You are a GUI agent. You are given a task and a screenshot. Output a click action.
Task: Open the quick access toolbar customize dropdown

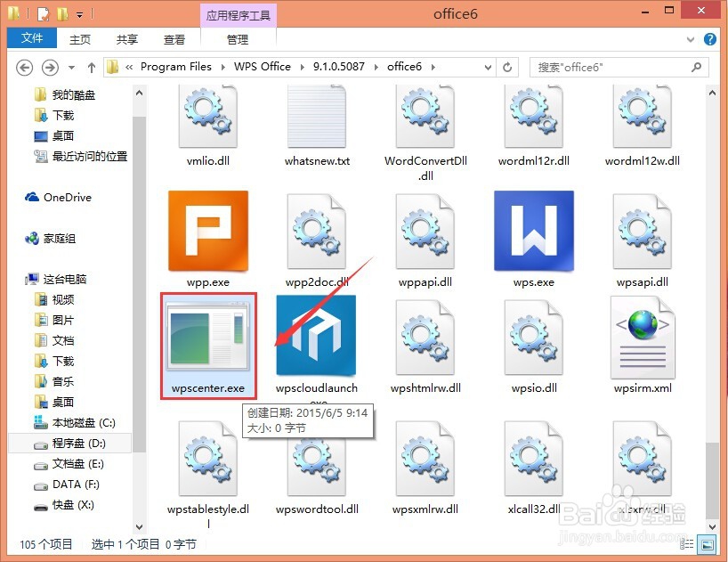(80, 15)
